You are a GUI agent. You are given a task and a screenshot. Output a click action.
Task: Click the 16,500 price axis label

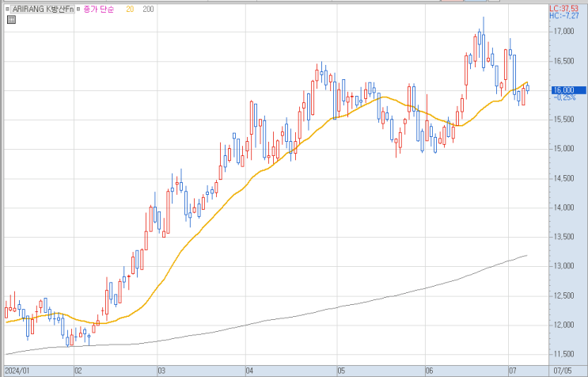click(563, 61)
